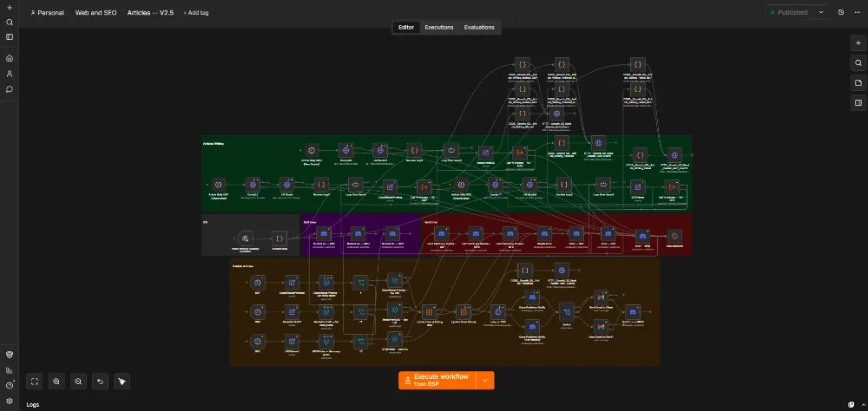The height and width of the screenshot is (411, 868).
Task: Go to Home in left sidebar
Action: 10,58
